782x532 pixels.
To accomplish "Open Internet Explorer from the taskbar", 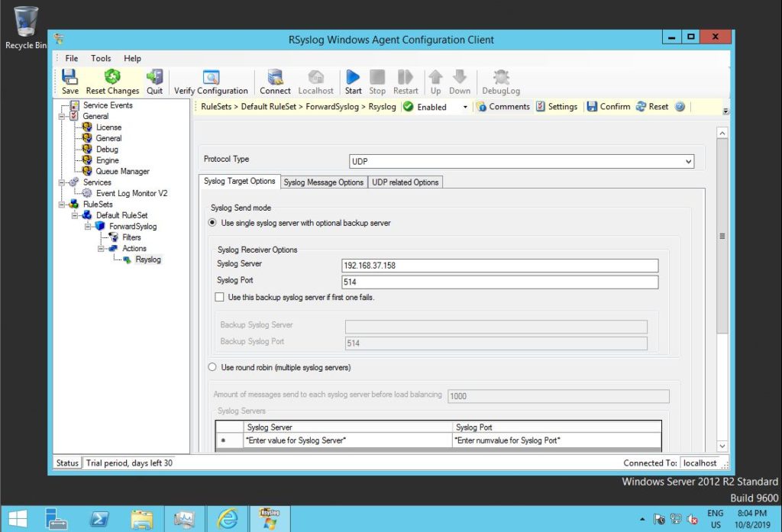I will click(x=228, y=518).
